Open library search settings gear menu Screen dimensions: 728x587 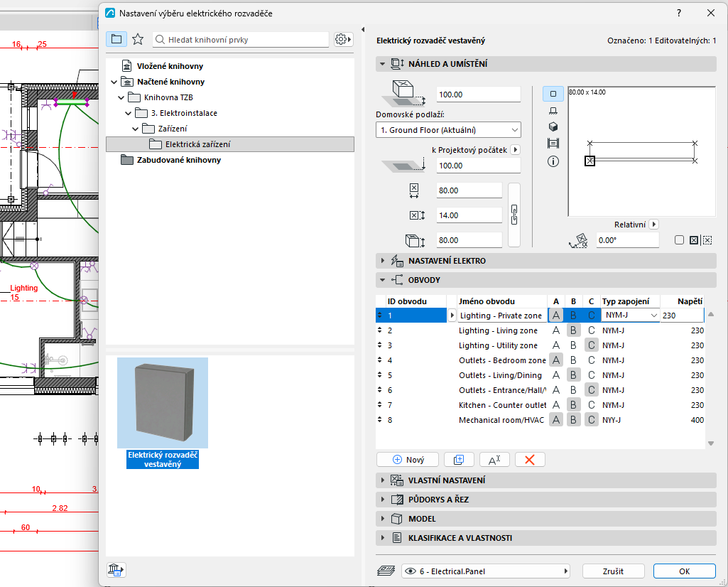[x=344, y=40]
